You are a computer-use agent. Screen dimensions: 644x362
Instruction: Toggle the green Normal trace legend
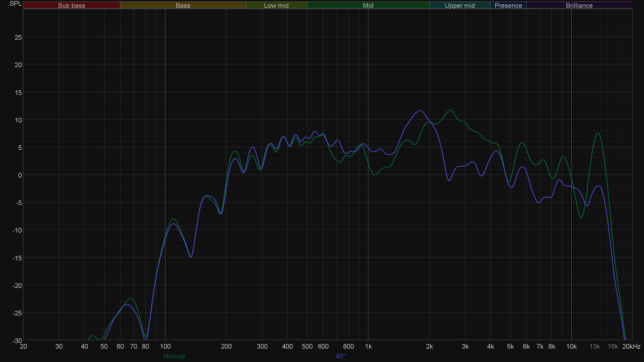pos(174,356)
